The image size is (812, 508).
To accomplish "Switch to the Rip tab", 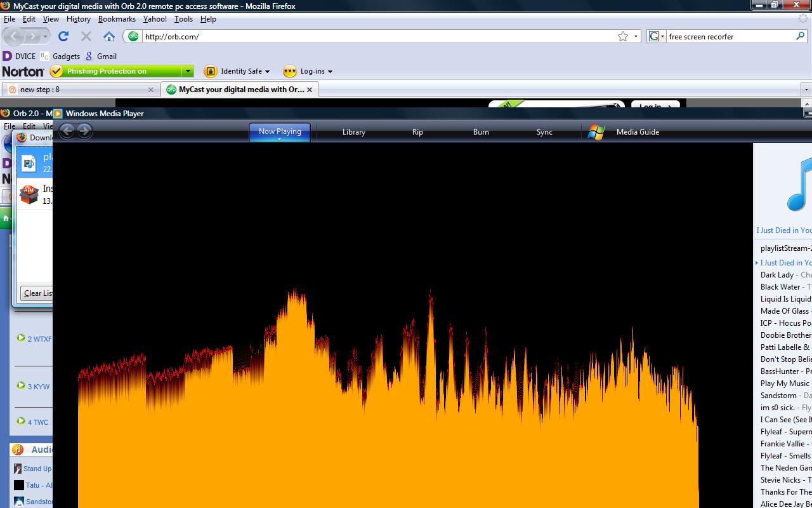I will (417, 132).
